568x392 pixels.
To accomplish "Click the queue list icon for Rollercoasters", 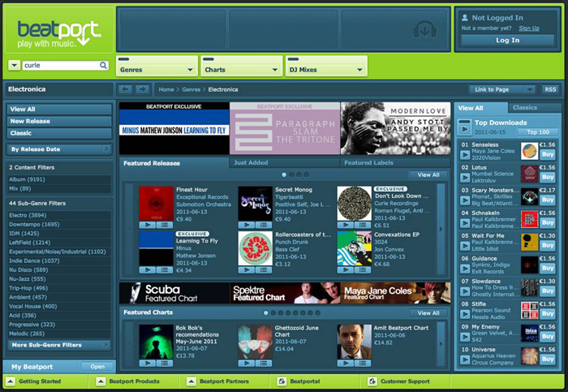I will (264, 270).
